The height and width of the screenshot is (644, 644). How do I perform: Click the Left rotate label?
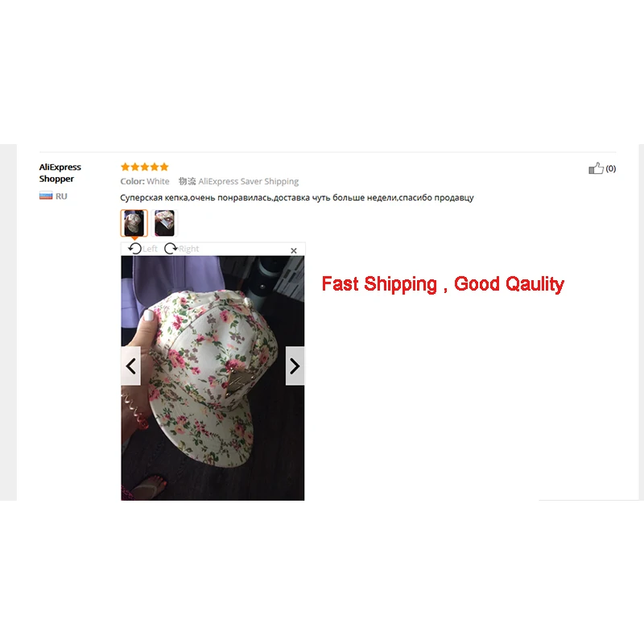click(150, 249)
